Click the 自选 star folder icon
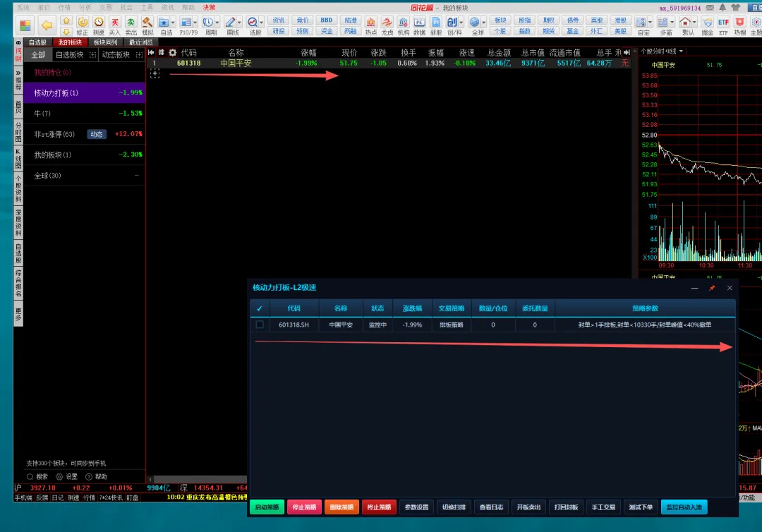 164,23
